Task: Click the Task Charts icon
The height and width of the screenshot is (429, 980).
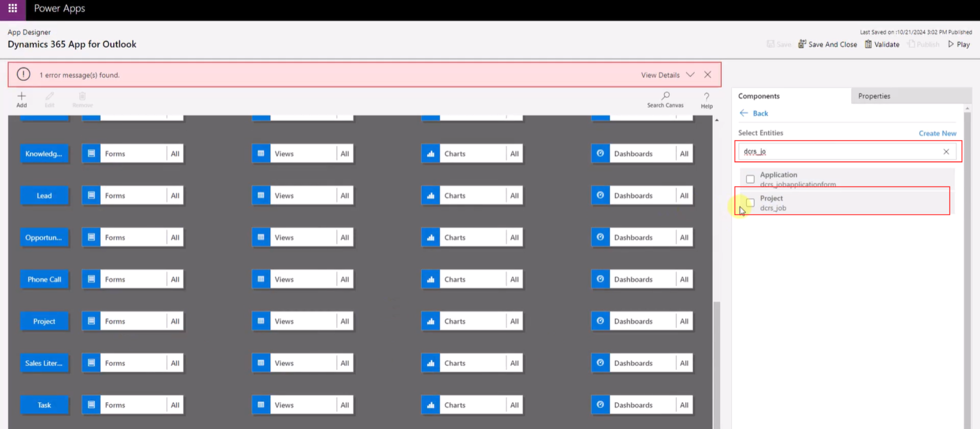Action: coord(431,405)
